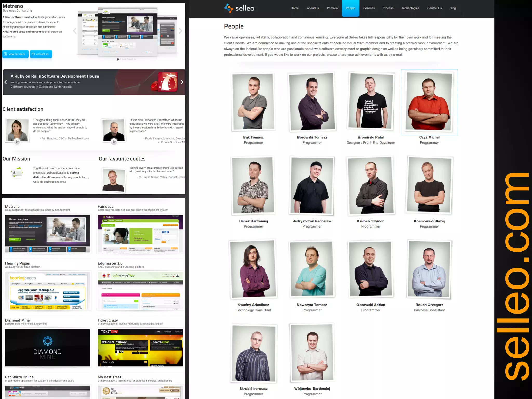
Task: Select first carousel pagination dot
Action: point(118,59)
